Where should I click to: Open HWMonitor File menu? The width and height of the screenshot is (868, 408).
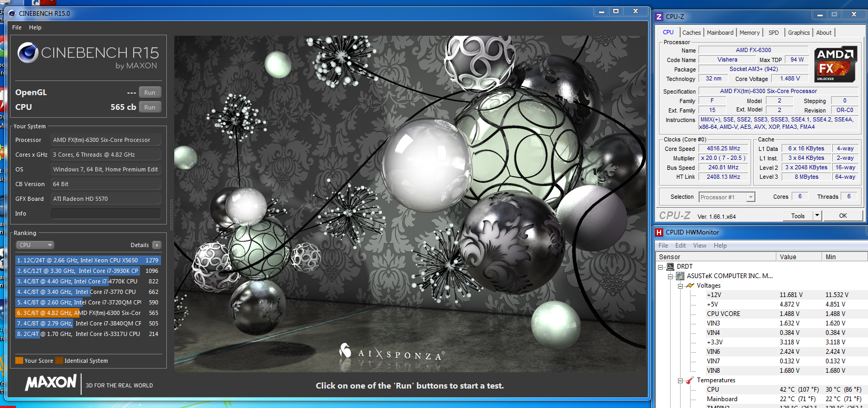[663, 246]
